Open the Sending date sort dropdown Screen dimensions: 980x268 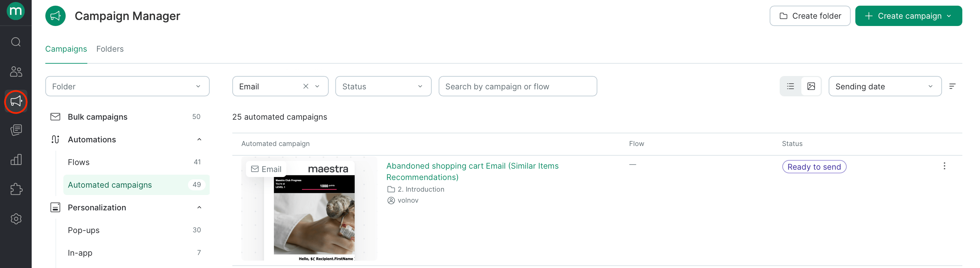[885, 86]
